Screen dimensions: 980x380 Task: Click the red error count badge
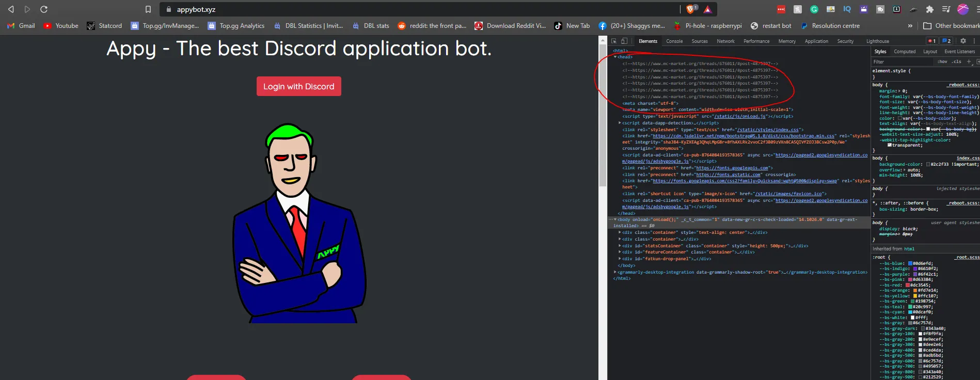click(x=931, y=41)
